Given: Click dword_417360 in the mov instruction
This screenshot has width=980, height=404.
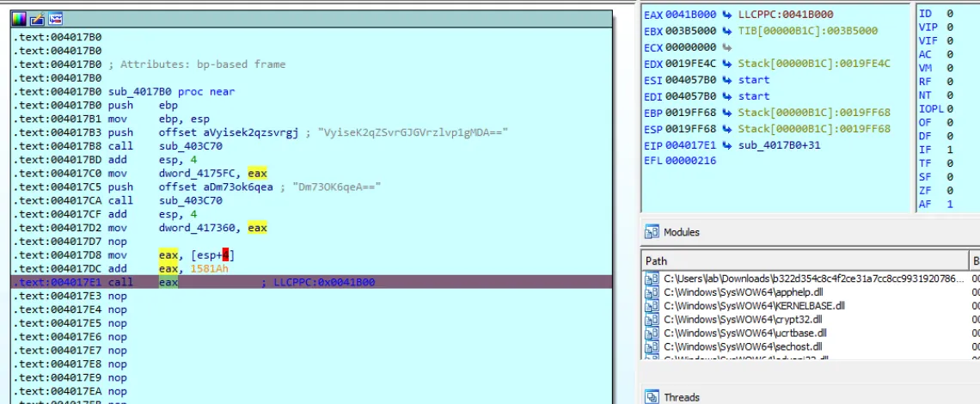Looking at the screenshot, I should 198,228.
